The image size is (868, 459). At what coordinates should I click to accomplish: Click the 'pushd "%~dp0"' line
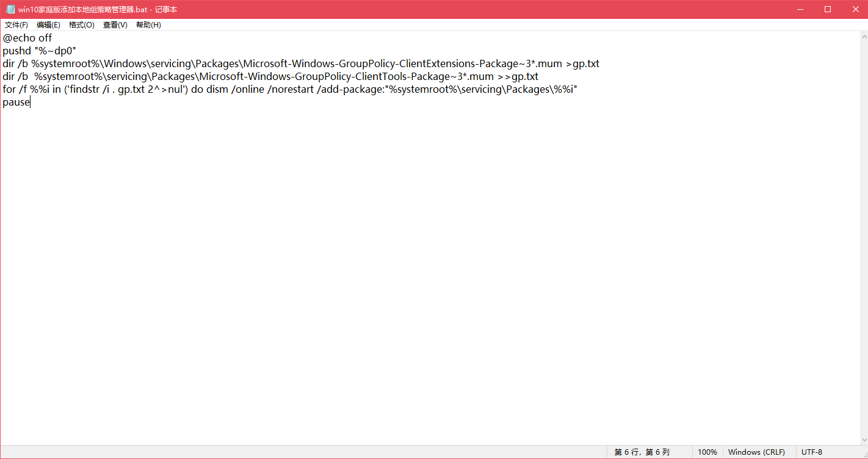(x=39, y=51)
